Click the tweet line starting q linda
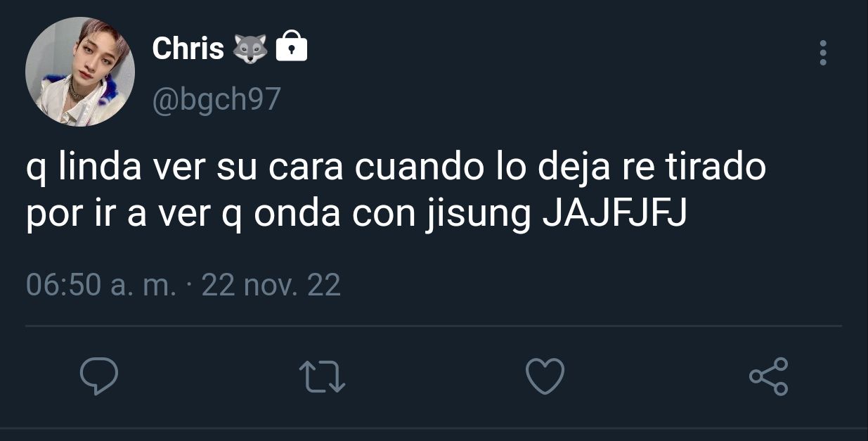Image resolution: width=868 pixels, height=441 pixels. click(x=396, y=169)
